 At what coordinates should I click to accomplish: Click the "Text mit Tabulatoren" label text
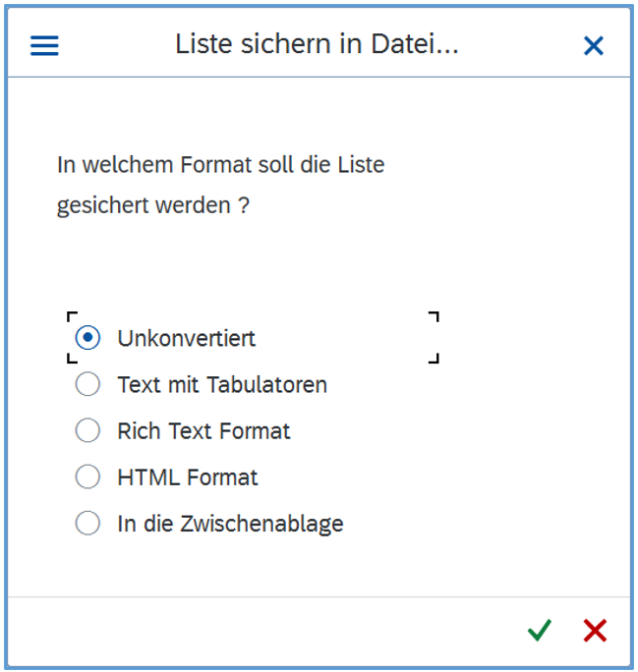click(x=222, y=384)
